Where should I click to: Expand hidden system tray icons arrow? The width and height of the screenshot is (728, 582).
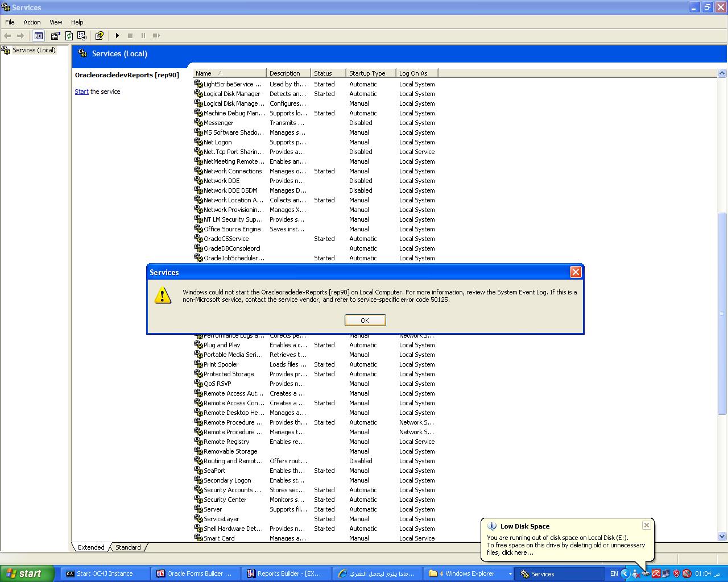(x=625, y=573)
